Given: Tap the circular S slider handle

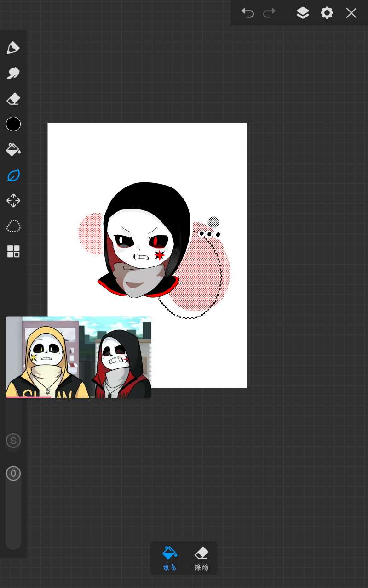Looking at the screenshot, I should (x=13, y=441).
